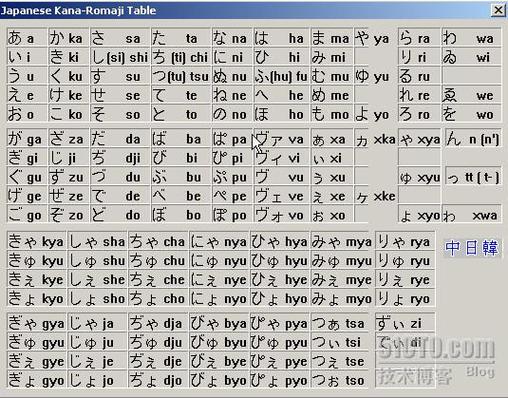Click the が ga button

(x=27, y=139)
